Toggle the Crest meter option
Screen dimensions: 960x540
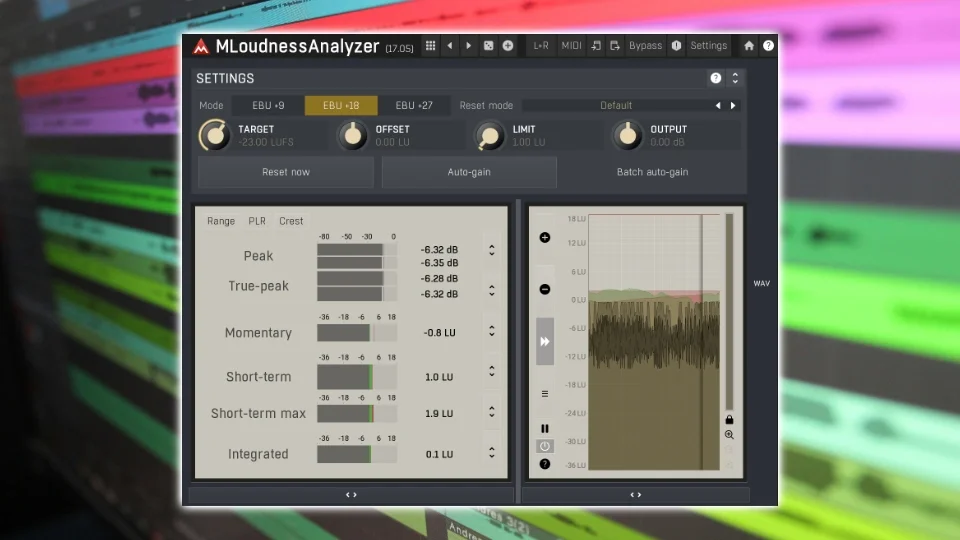[291, 221]
